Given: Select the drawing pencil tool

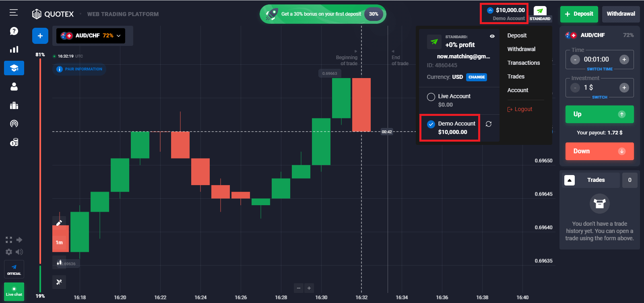Looking at the screenshot, I should click(x=59, y=223).
